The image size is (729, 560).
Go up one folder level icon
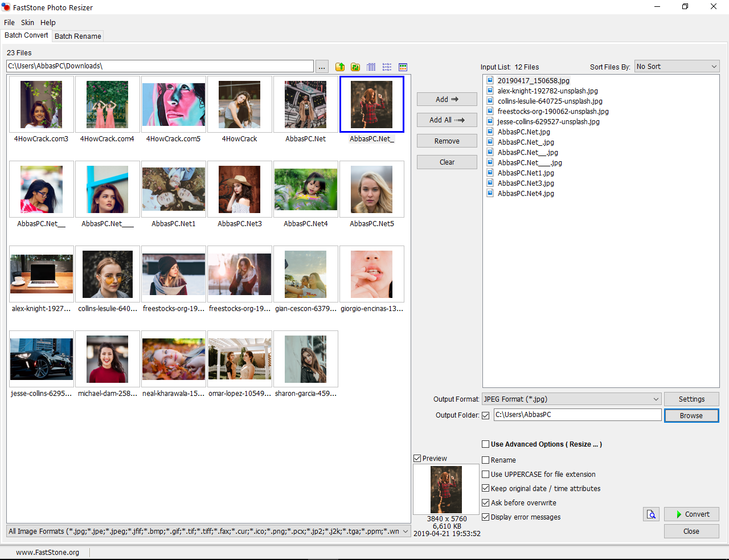pyautogui.click(x=340, y=67)
